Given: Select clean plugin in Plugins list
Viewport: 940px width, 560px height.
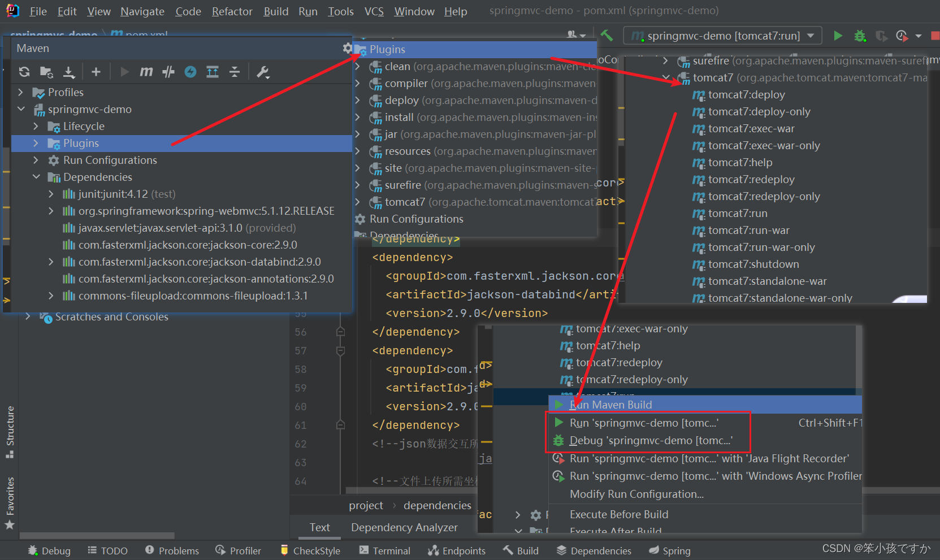Looking at the screenshot, I should (475, 67).
